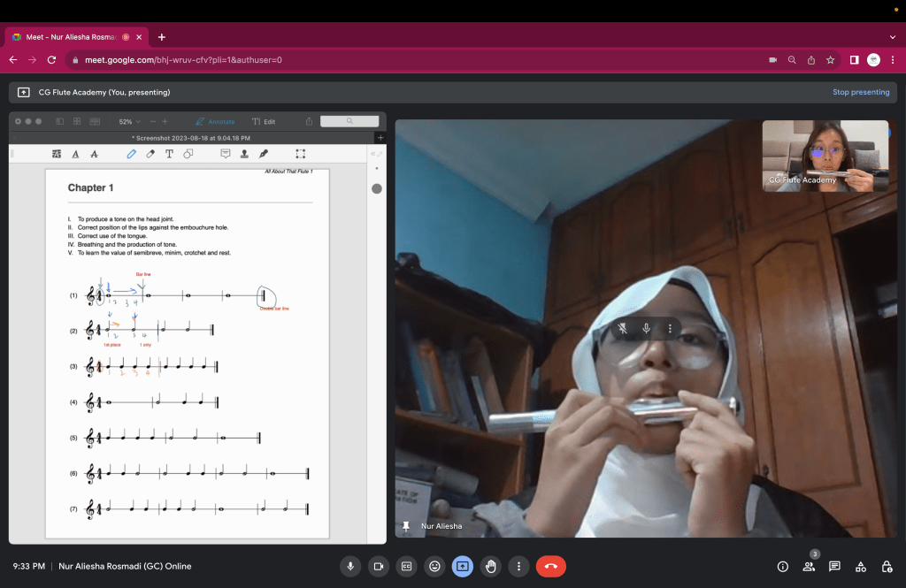This screenshot has width=906, height=588.
Task: Open more options menu in Meet bottom bar
Action: pyautogui.click(x=518, y=567)
